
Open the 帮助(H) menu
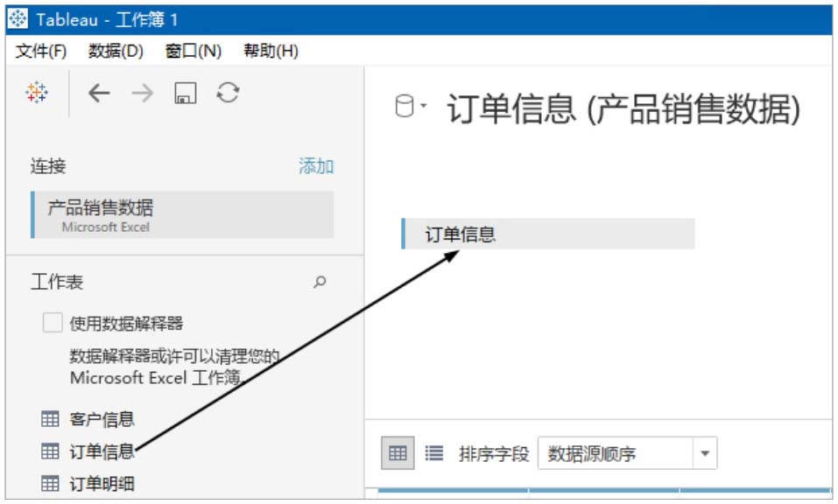[x=271, y=51]
